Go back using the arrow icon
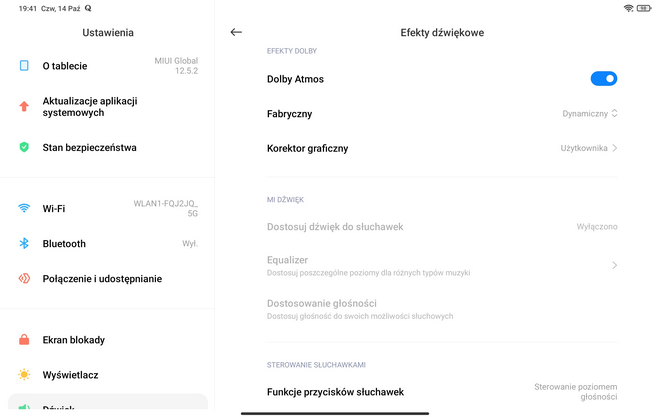Image resolution: width=670 pixels, height=419 pixels. click(236, 32)
